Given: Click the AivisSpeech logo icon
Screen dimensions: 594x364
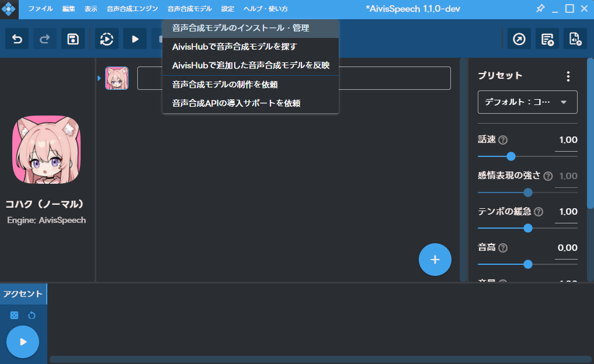Looking at the screenshot, I should coord(8,9).
